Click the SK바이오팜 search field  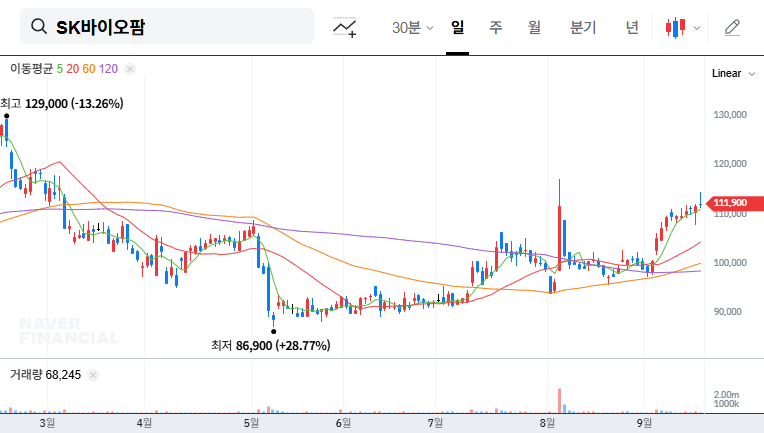point(167,26)
